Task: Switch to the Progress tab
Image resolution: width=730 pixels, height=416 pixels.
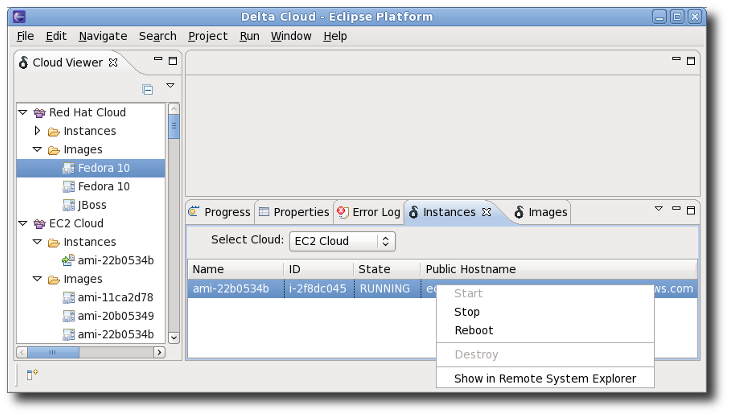Action: [x=220, y=212]
